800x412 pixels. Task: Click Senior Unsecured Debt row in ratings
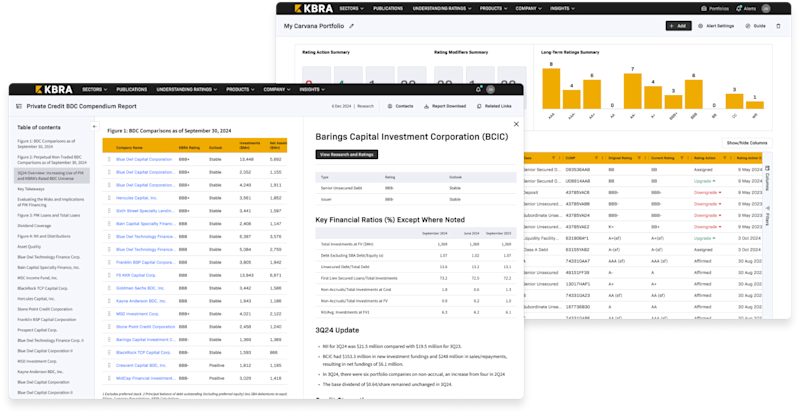pyautogui.click(x=416, y=189)
